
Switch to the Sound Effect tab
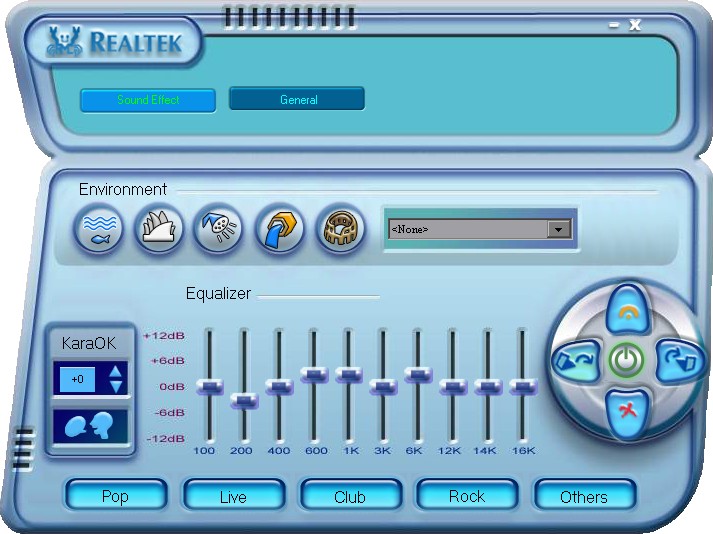(148, 100)
